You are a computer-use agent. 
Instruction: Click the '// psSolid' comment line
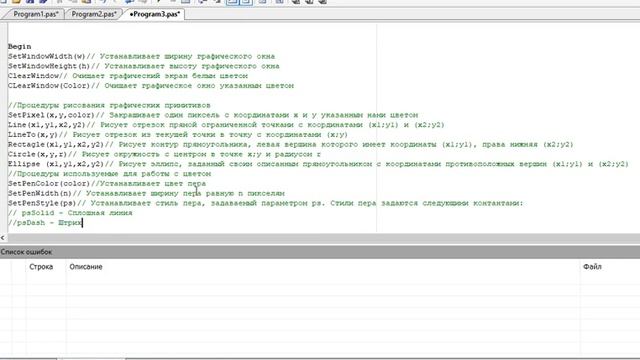(x=70, y=213)
